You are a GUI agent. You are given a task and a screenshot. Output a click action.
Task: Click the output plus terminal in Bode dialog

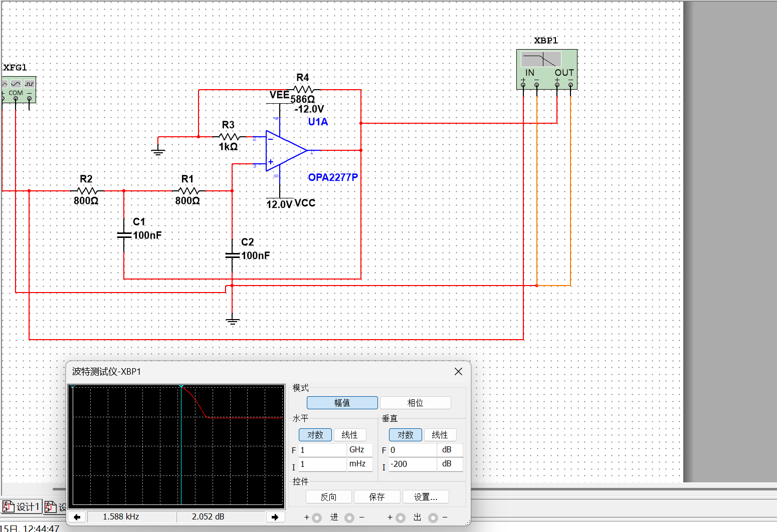401,518
